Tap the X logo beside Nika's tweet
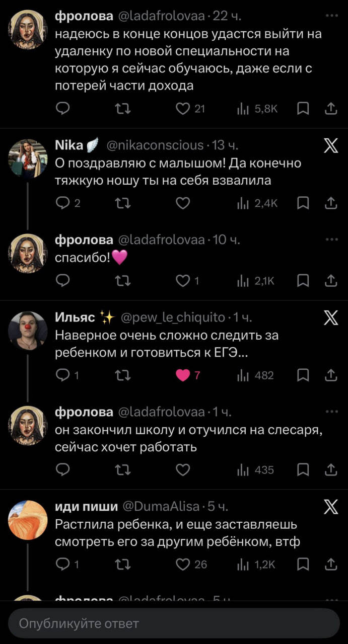 [x=330, y=146]
